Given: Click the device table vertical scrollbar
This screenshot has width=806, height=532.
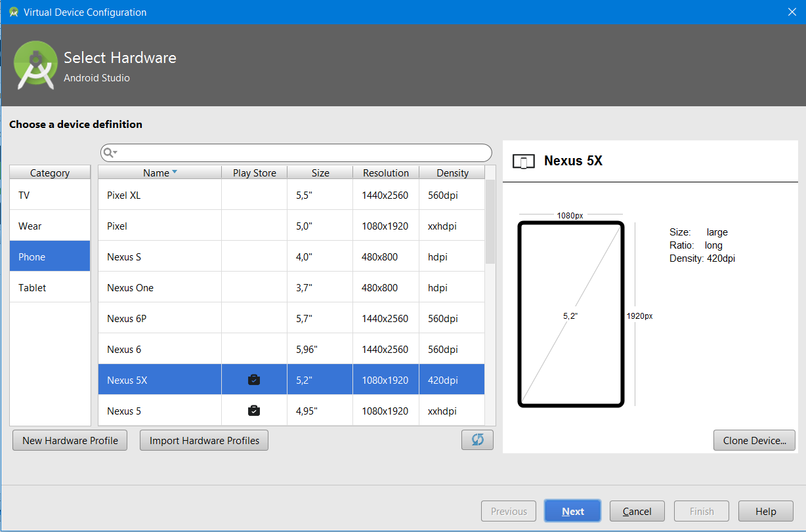Looking at the screenshot, I should [490, 222].
